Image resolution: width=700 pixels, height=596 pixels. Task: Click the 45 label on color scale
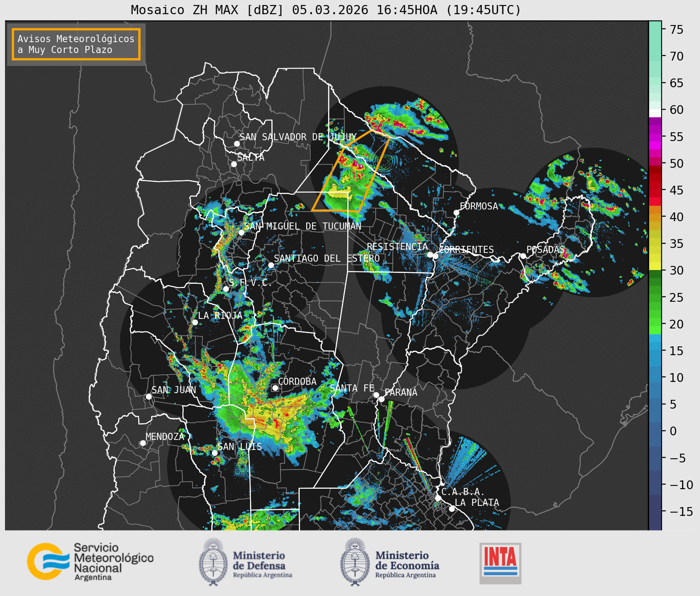pos(677,190)
